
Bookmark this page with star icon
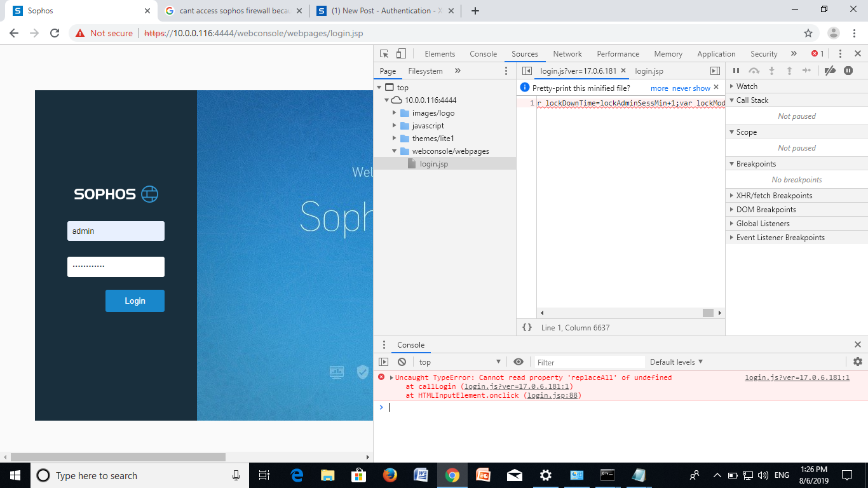coord(808,33)
